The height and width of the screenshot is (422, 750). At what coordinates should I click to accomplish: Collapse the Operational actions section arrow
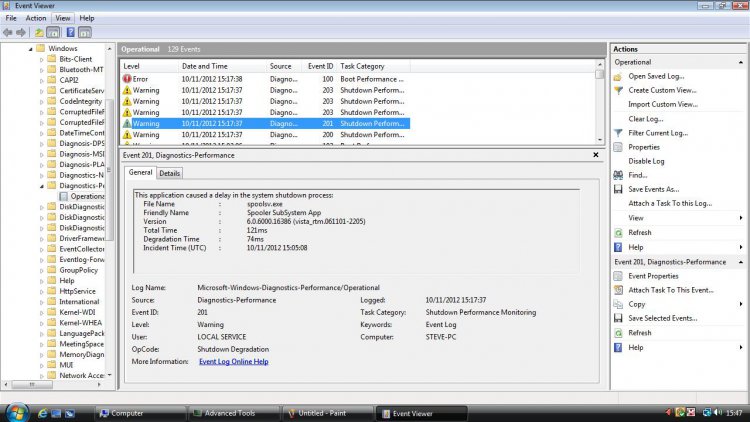pos(740,63)
